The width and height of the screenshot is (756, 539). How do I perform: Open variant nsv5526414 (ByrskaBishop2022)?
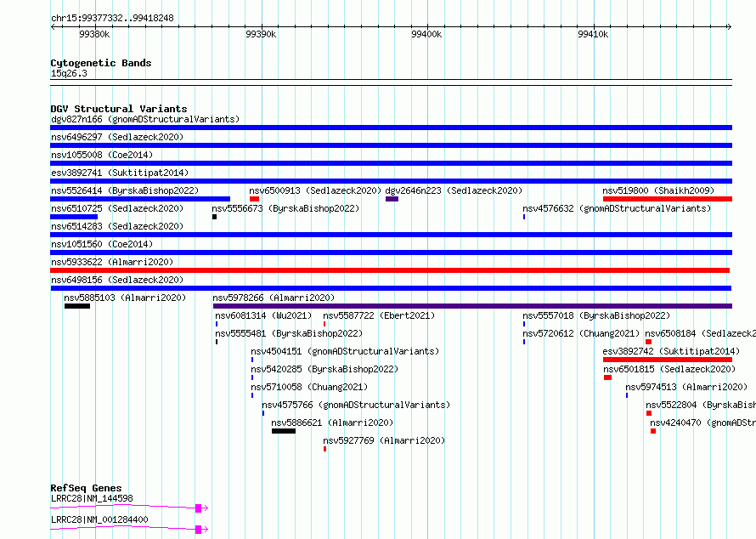pos(125,190)
